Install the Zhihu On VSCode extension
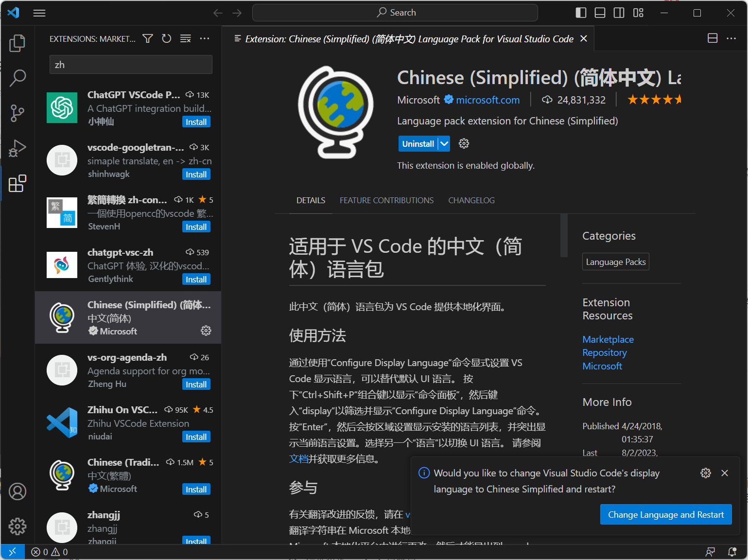Viewport: 748px width, 560px height. coord(196,437)
